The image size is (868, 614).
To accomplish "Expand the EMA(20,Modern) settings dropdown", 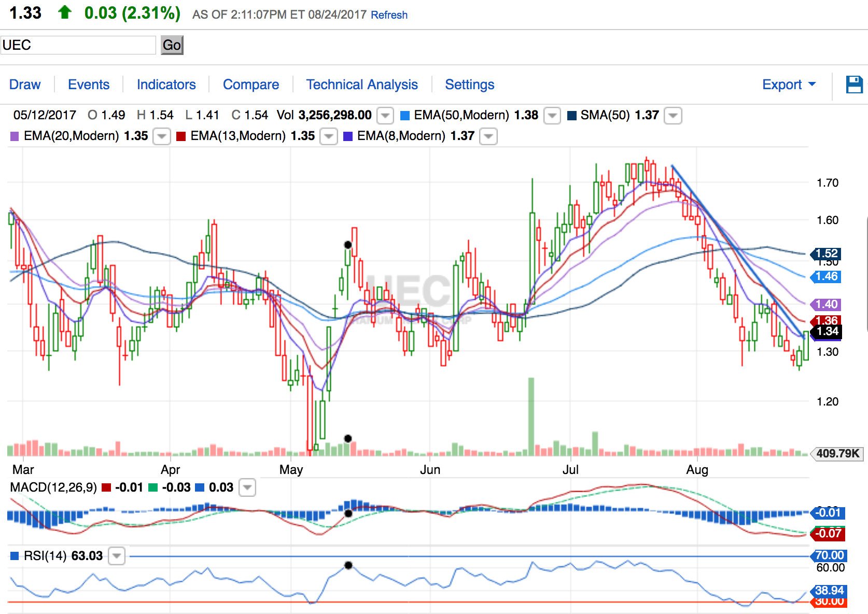I will (162, 136).
